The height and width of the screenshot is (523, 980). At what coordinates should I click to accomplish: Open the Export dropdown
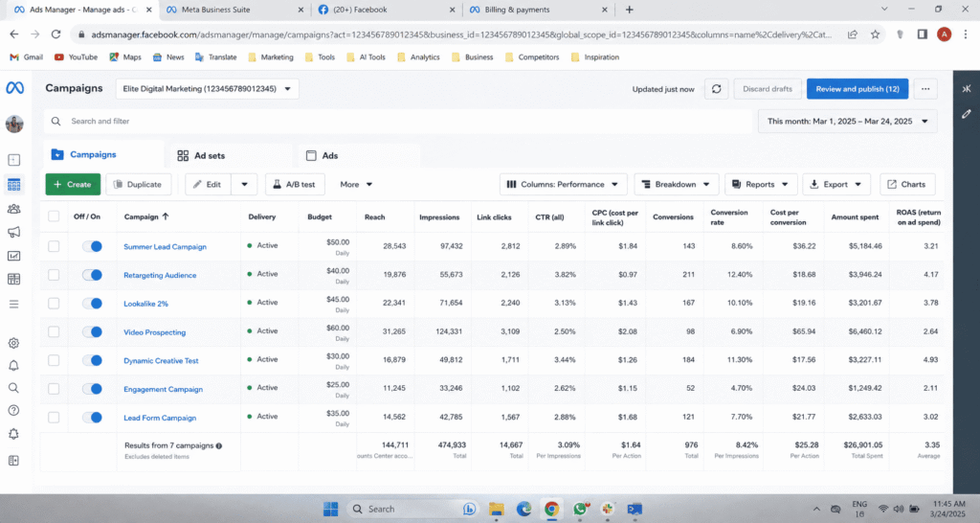click(836, 185)
